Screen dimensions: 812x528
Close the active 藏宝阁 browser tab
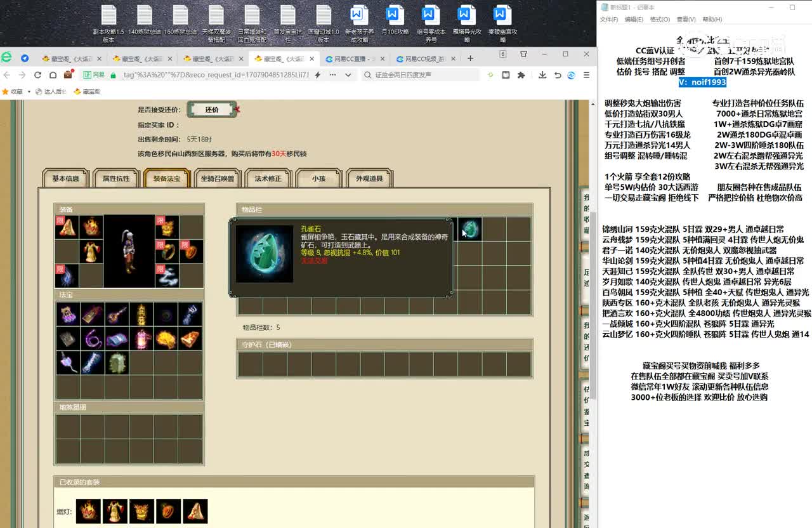[311, 58]
